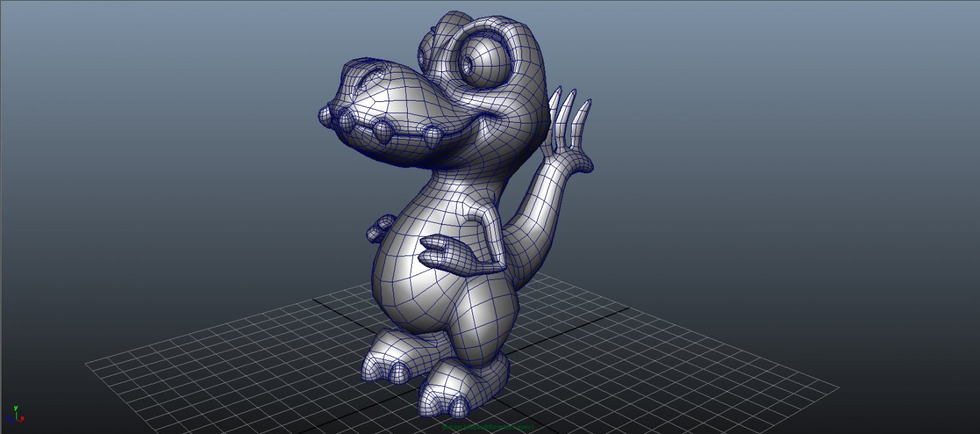This screenshot has height=434, width=980.
Task: Click the green camera name label below the model
Action: coord(488,427)
